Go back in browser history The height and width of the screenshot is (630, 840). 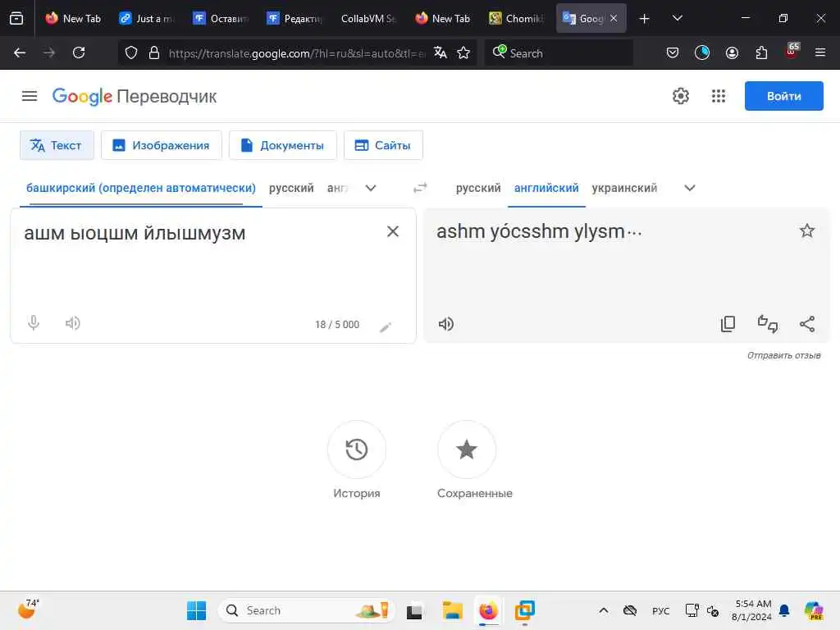click(20, 52)
